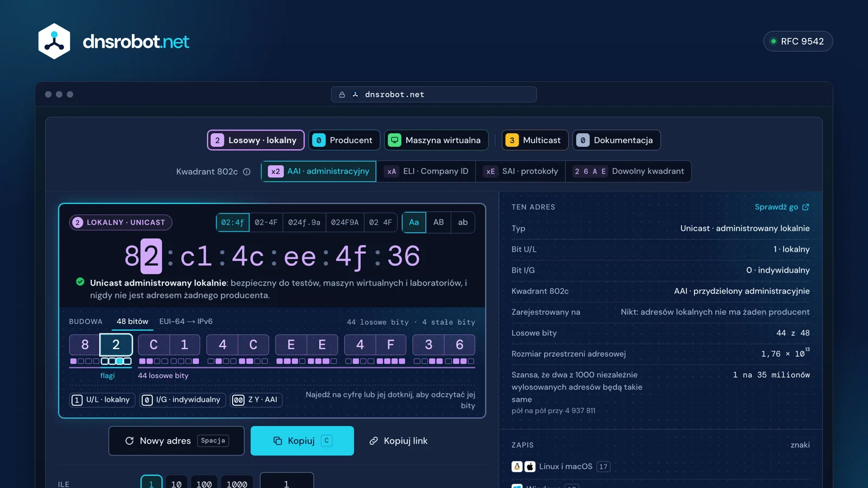The height and width of the screenshot is (488, 868).
Task: Click the cyan Kopiuj button
Action: pos(302,441)
